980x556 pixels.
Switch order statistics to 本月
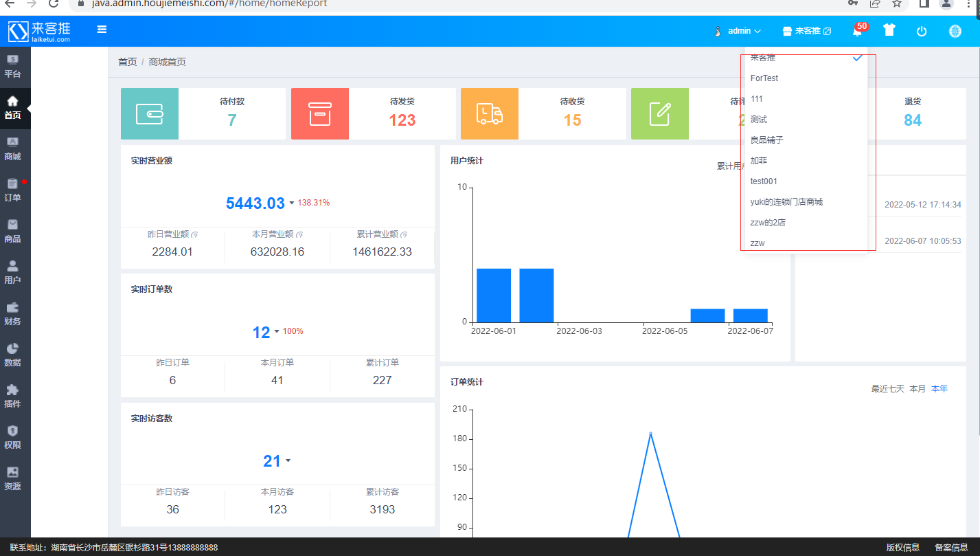tap(918, 389)
